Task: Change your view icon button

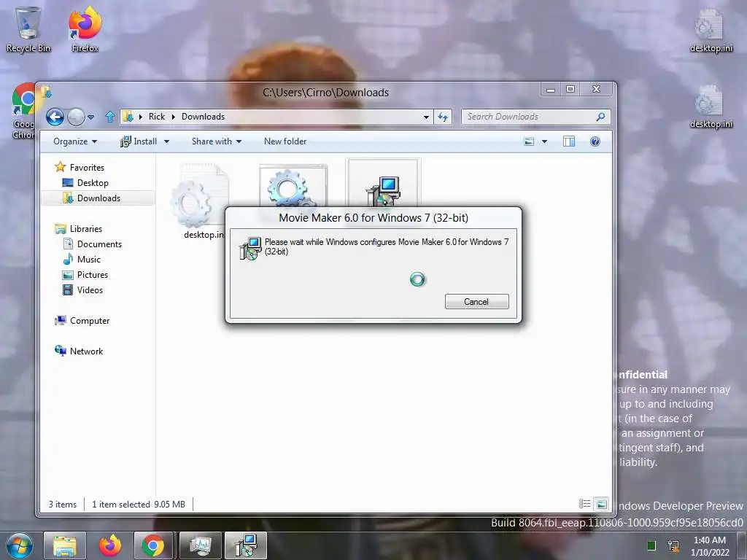Action: point(529,141)
